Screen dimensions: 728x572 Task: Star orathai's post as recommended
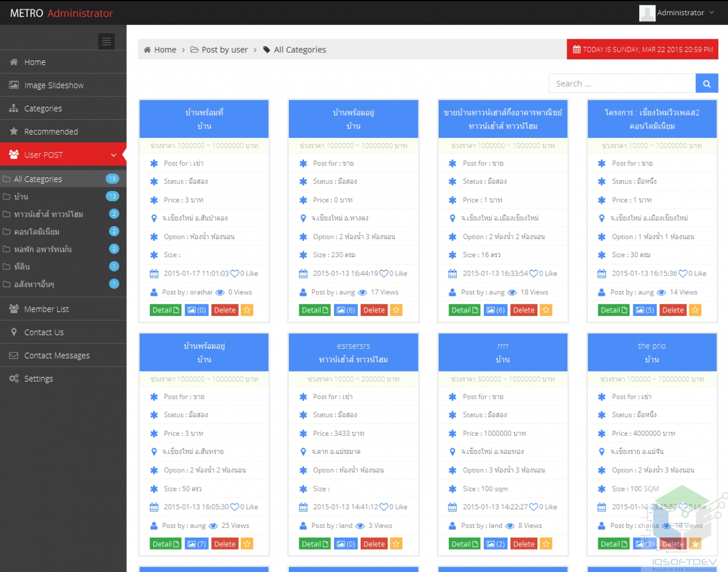point(247,310)
